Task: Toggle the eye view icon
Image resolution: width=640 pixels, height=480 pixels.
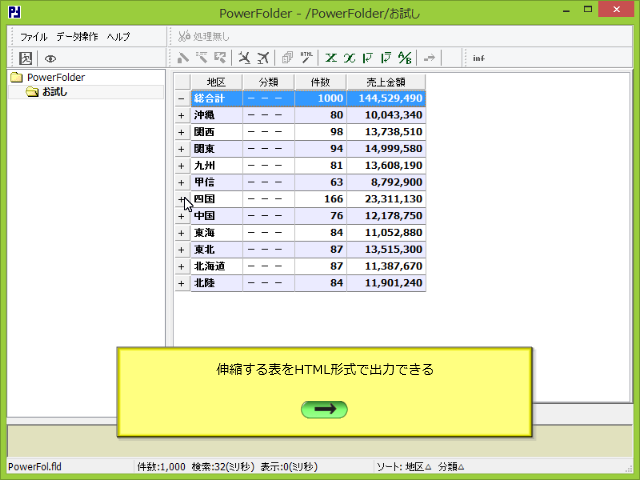Action: (x=50, y=59)
